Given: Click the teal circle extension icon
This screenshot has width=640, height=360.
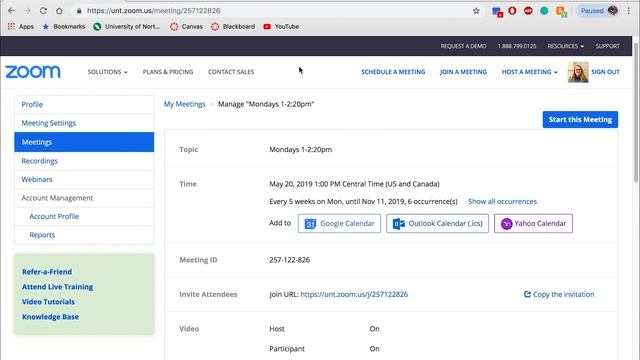Looking at the screenshot, I should pos(544,11).
